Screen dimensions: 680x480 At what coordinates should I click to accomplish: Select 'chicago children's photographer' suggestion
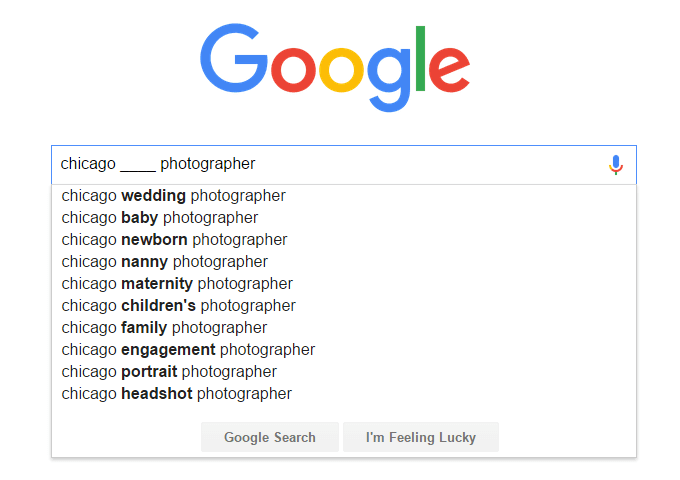tap(178, 306)
